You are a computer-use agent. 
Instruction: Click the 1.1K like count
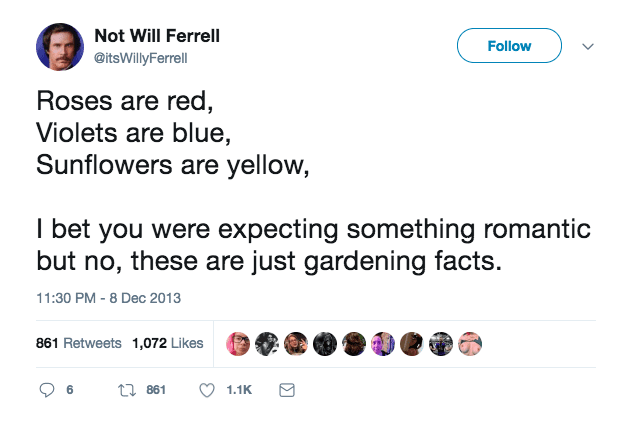point(239,390)
